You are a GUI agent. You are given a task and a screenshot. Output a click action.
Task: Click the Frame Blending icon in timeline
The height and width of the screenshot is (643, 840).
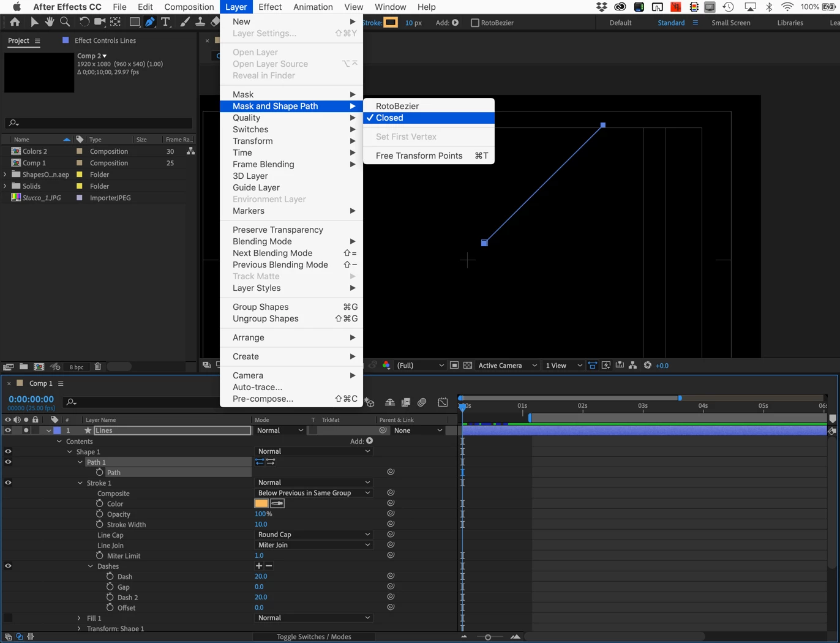click(x=405, y=402)
